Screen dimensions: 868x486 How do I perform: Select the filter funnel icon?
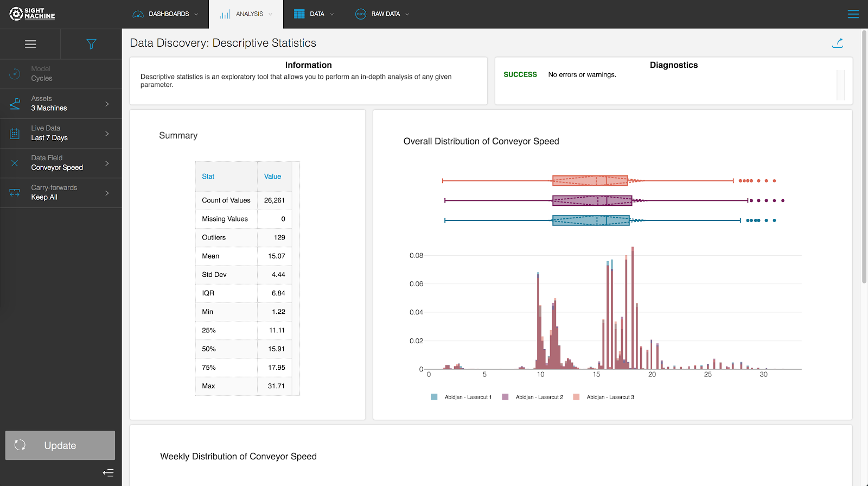point(91,45)
